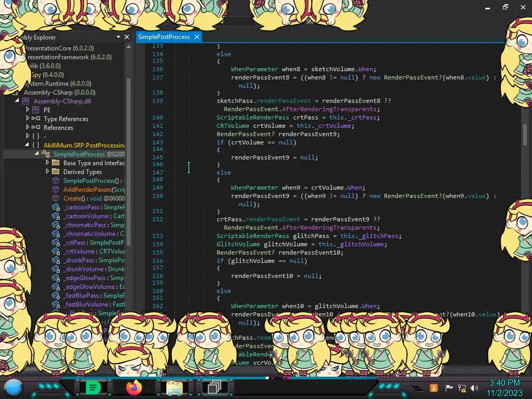Follow the _glitchPass link on line 153
This screenshot has width=532, height=399.
(378, 236)
